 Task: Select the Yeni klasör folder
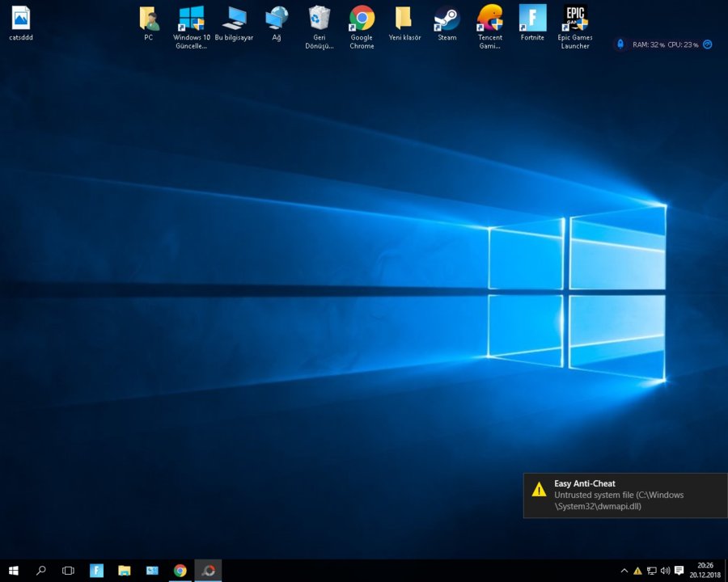pos(404,19)
